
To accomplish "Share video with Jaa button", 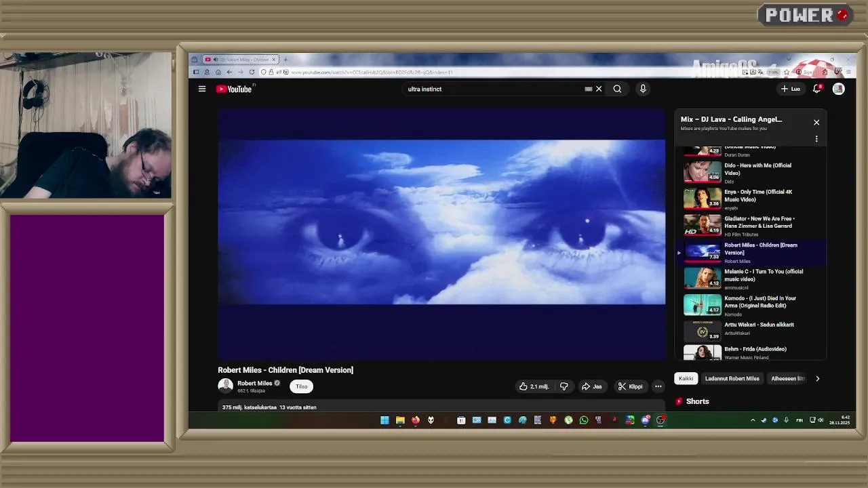I will (x=591, y=386).
